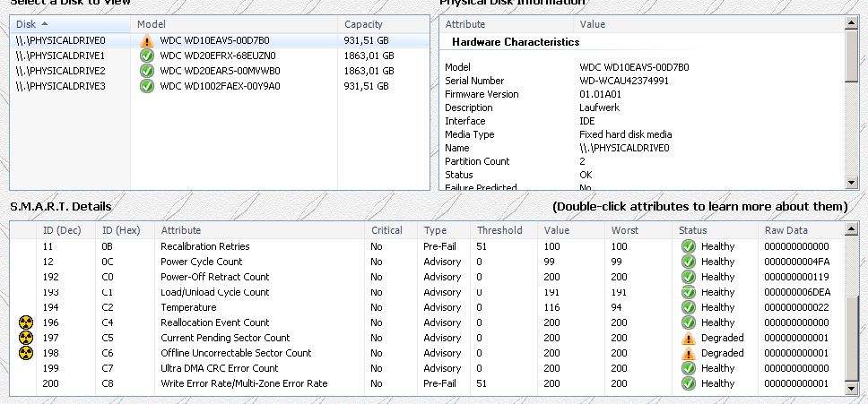Click the warning icon beside WDC WD10EAVS-00D7B0
Screen dimensions: 868x404
point(147,40)
